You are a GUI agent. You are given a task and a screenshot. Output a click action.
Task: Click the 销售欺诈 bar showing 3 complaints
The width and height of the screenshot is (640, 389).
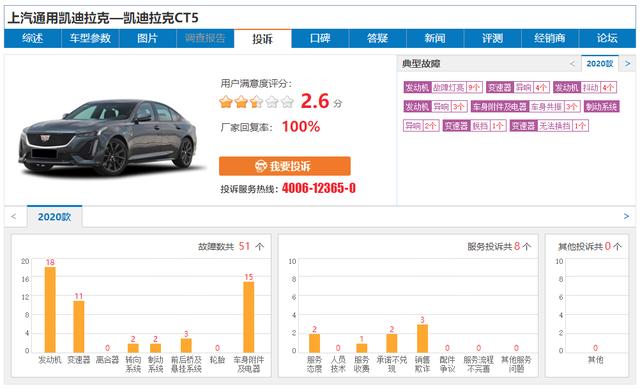coord(422,338)
